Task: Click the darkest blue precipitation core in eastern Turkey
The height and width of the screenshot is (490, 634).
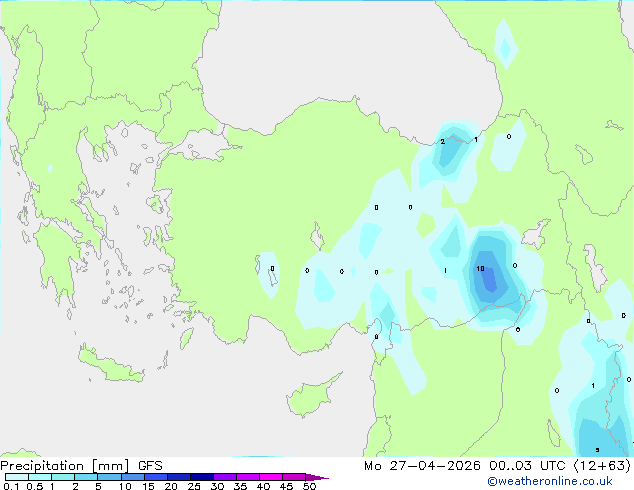Action: pos(489,278)
